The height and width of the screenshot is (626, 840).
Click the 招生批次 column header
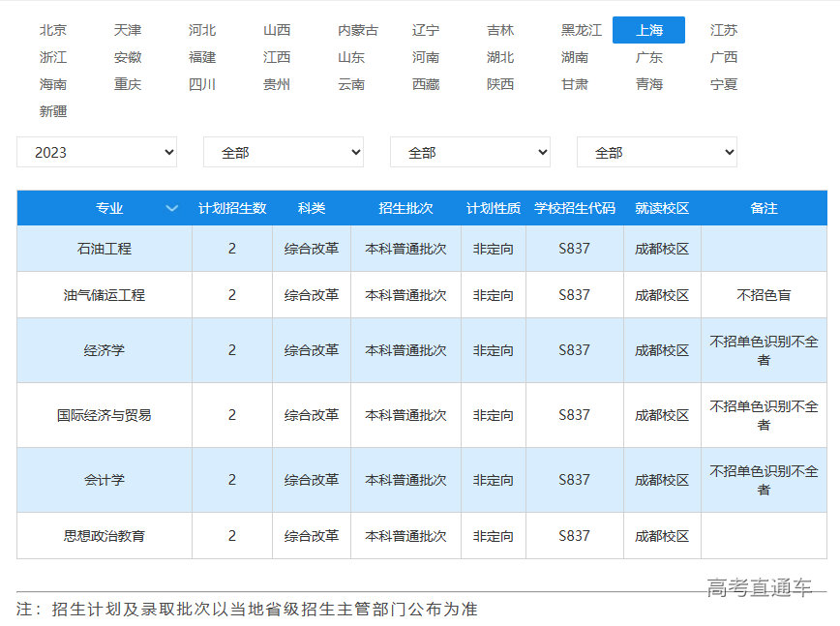[x=405, y=208]
